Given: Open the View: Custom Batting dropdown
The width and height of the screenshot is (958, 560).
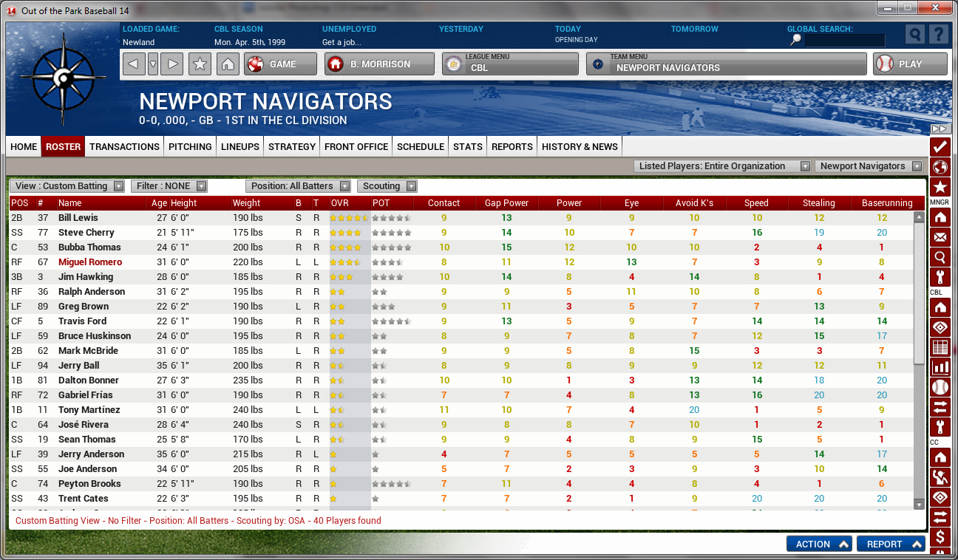Looking at the screenshot, I should tap(69, 186).
